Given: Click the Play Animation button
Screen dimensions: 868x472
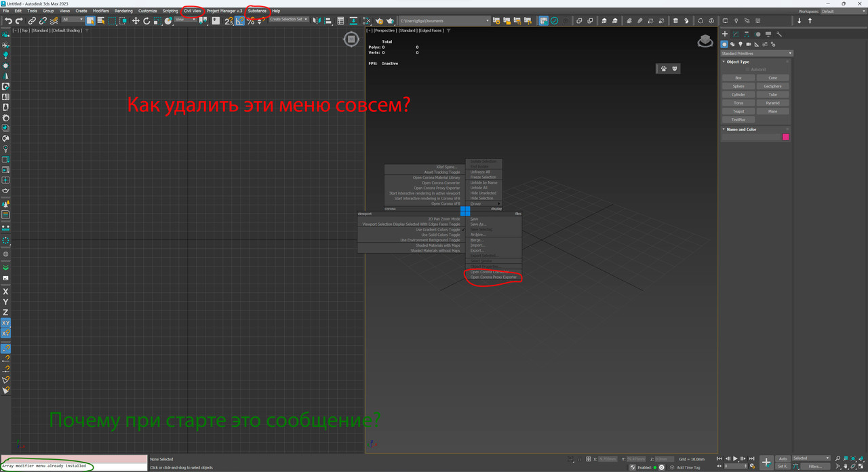Looking at the screenshot, I should (736, 459).
